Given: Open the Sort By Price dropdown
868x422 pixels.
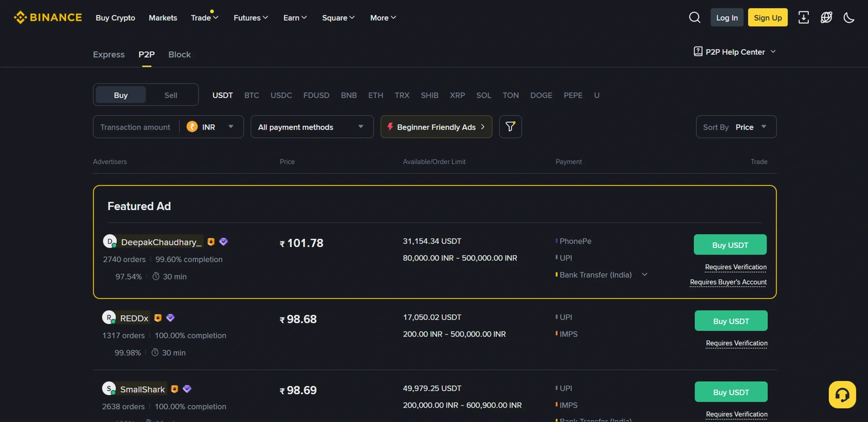Looking at the screenshot, I should [736, 127].
